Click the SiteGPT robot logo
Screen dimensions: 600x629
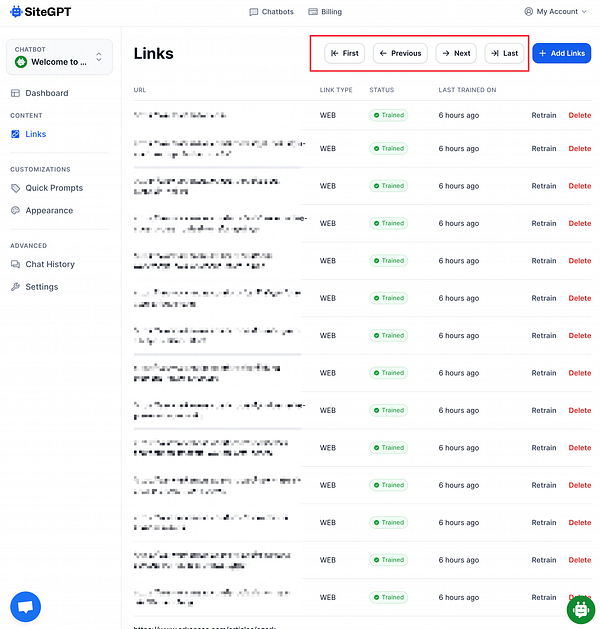[16, 12]
